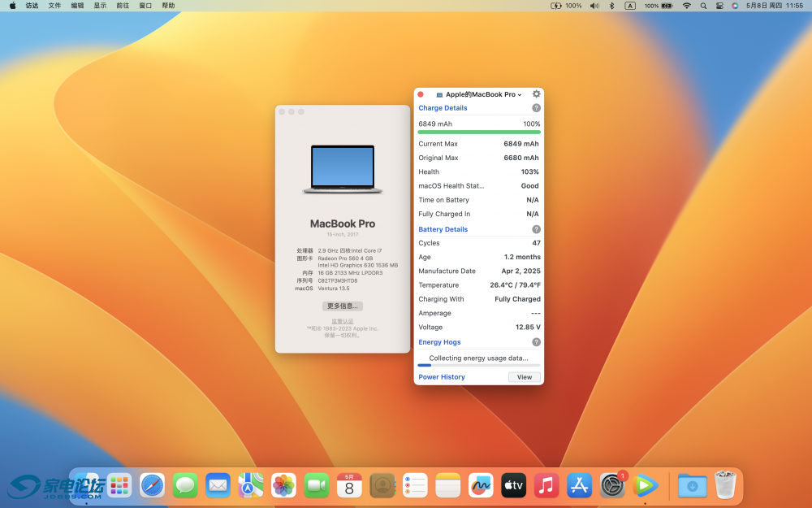Open Control Center in menu bar
The width and height of the screenshot is (812, 508).
[719, 6]
